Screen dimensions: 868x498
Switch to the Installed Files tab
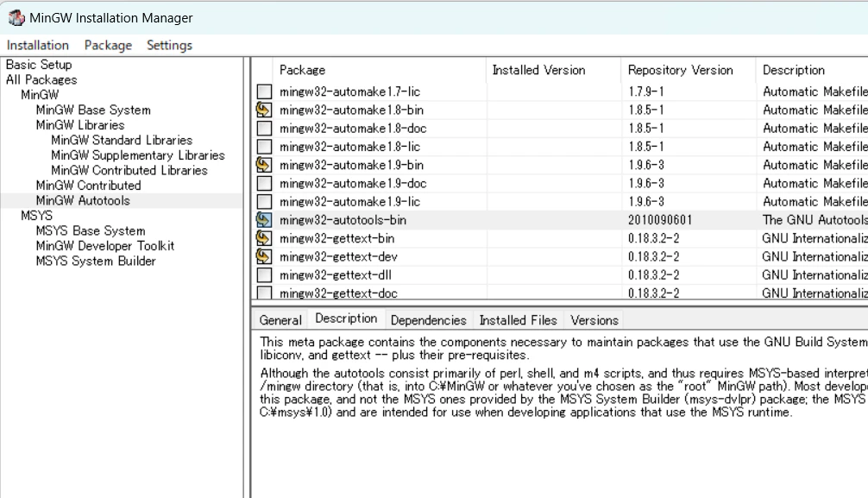pyautogui.click(x=519, y=320)
